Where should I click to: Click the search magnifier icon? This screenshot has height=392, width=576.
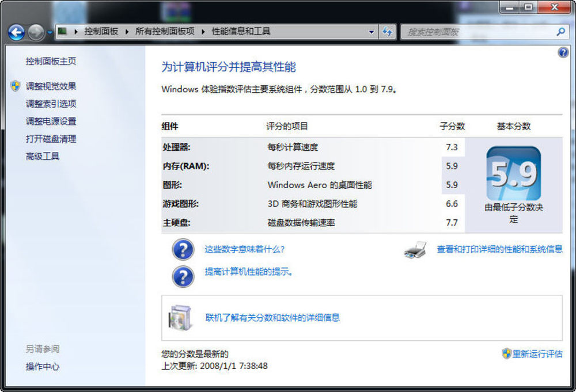click(560, 32)
